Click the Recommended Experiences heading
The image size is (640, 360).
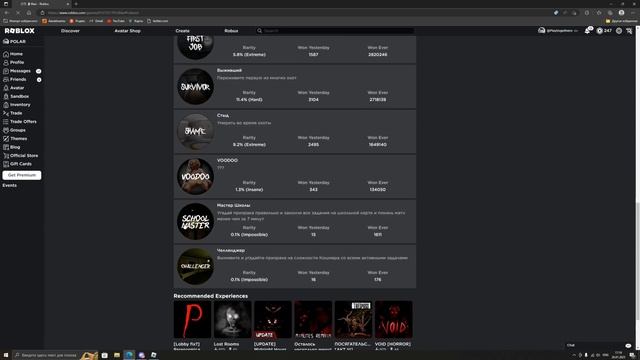211,296
